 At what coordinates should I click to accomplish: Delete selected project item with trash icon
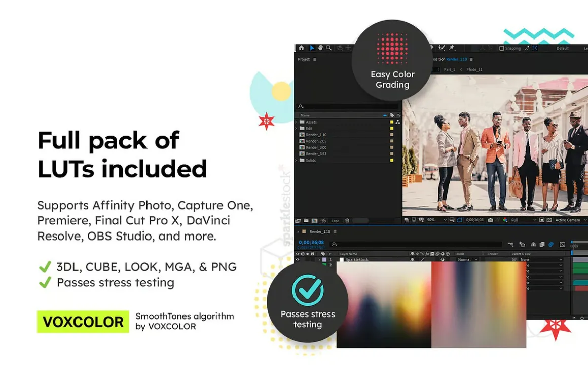(347, 221)
